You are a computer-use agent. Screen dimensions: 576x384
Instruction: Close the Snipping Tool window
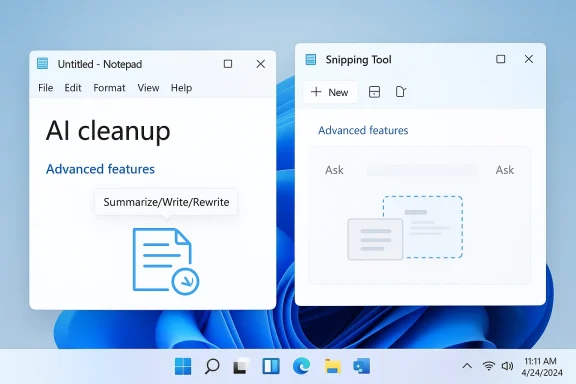[x=529, y=59]
